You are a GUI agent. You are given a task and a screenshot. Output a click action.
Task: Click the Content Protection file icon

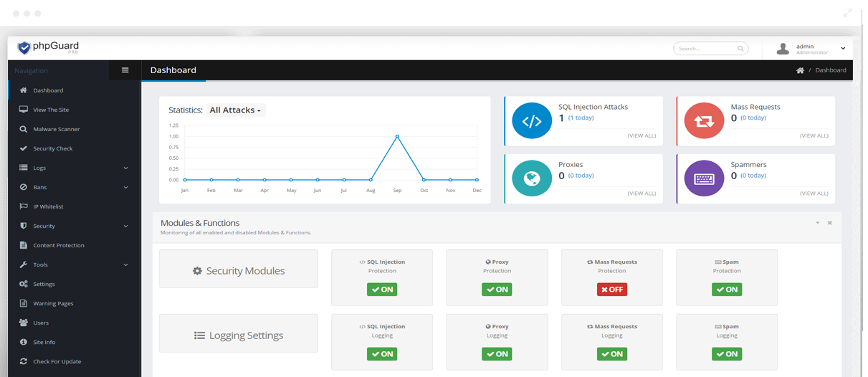24,245
